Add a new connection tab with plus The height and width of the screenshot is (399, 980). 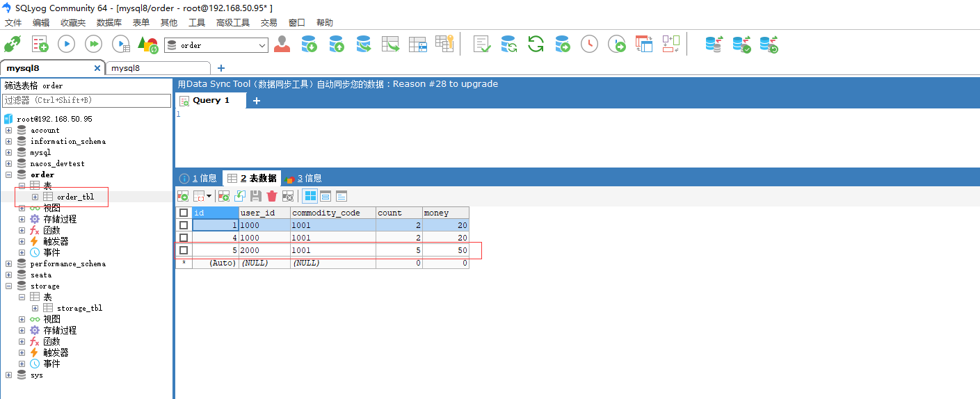pos(221,68)
